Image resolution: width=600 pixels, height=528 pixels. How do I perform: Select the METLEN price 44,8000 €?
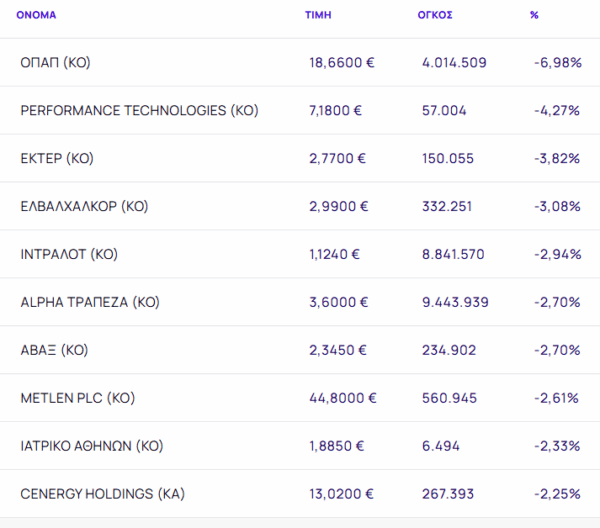click(x=343, y=398)
